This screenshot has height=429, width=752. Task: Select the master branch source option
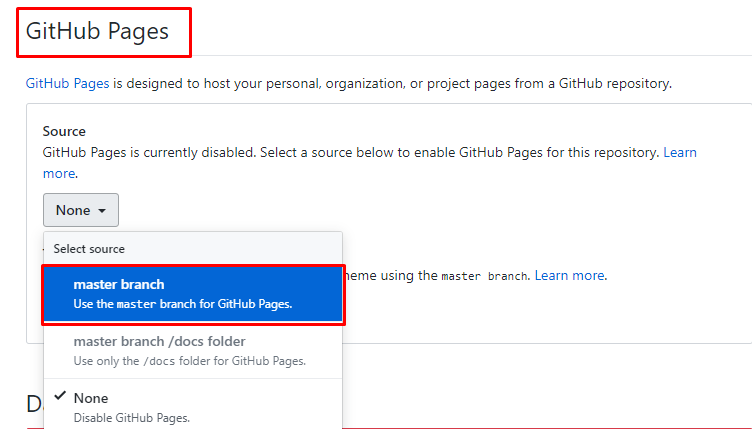click(x=193, y=294)
